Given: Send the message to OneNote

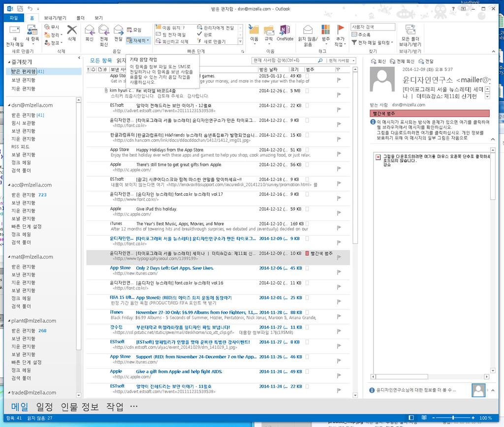Looking at the screenshot, I should (x=285, y=32).
